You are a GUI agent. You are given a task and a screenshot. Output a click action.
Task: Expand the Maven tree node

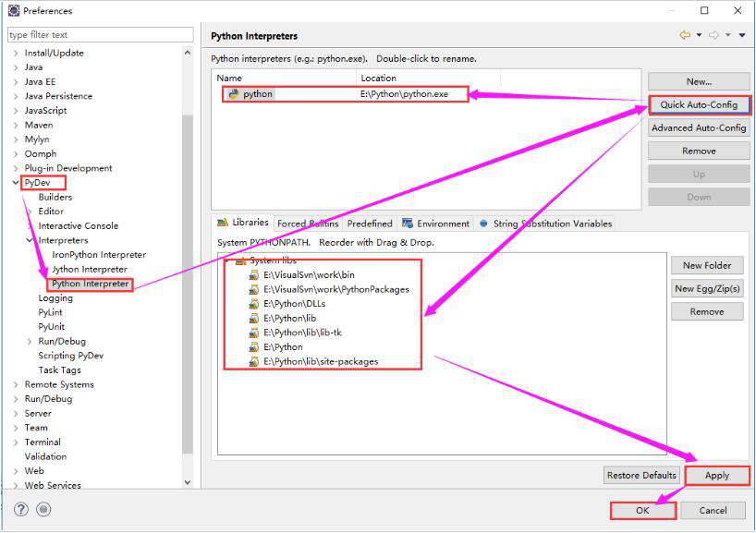pos(16,126)
